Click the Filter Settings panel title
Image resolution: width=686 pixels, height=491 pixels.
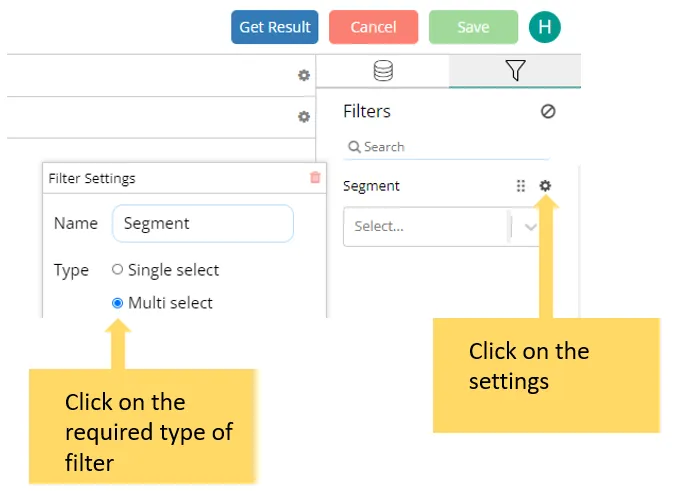pos(92,179)
